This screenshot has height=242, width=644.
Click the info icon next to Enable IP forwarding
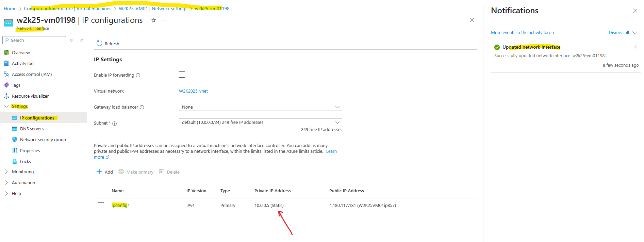pyautogui.click(x=138, y=75)
